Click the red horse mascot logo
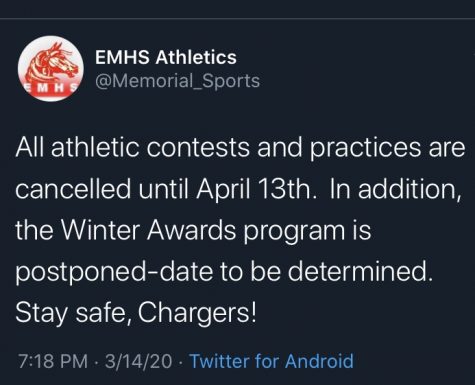Screen dimensions: 475x385 (x=51, y=62)
